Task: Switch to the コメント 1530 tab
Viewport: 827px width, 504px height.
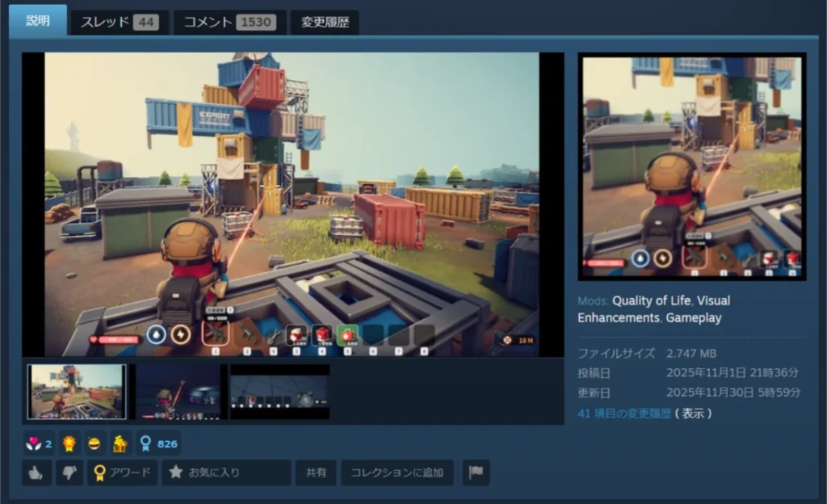Action: [x=229, y=23]
